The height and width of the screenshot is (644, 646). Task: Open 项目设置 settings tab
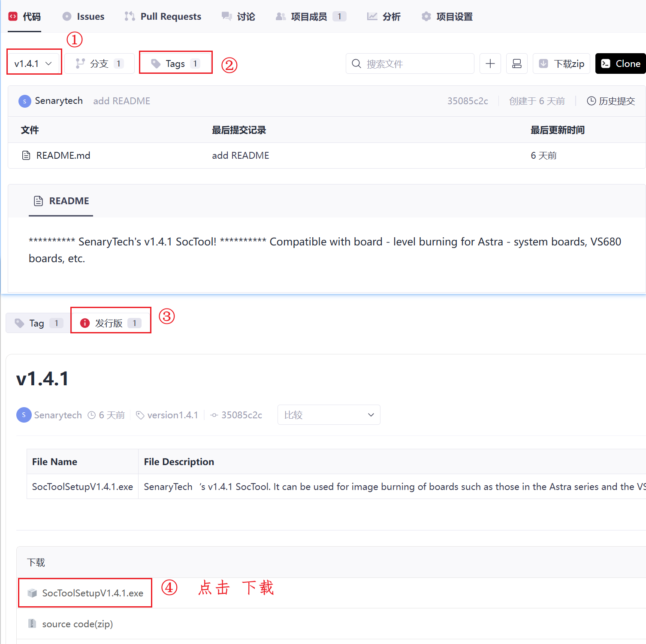(x=447, y=17)
